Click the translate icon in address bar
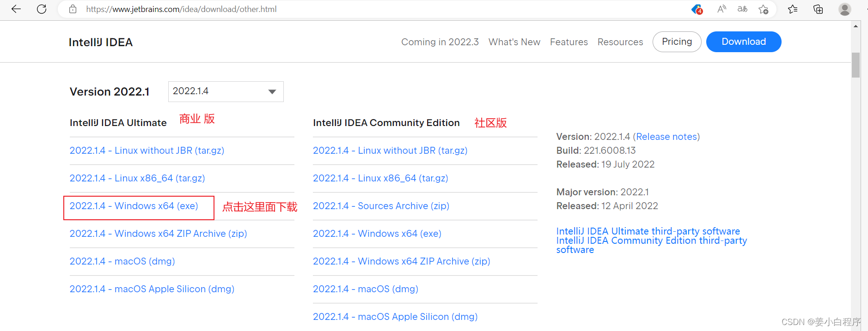The width and height of the screenshot is (868, 331). pos(742,9)
